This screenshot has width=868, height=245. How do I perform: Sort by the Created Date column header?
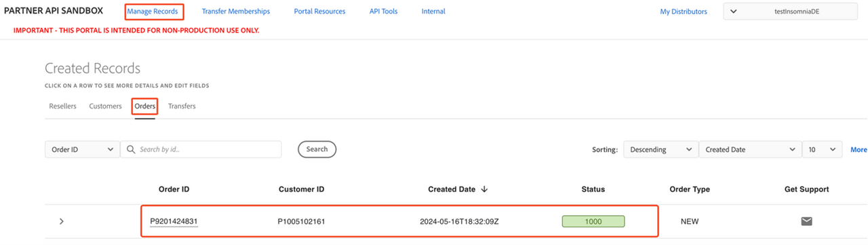coord(458,189)
